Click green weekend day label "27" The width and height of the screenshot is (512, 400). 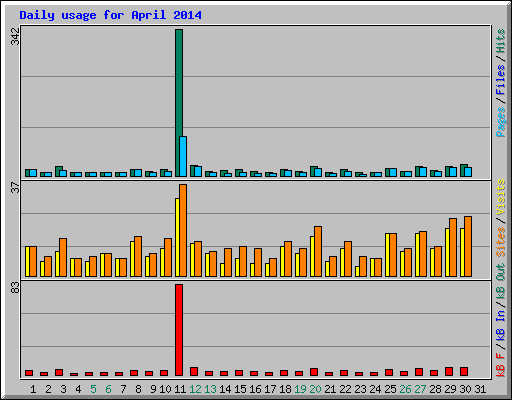pos(420,389)
